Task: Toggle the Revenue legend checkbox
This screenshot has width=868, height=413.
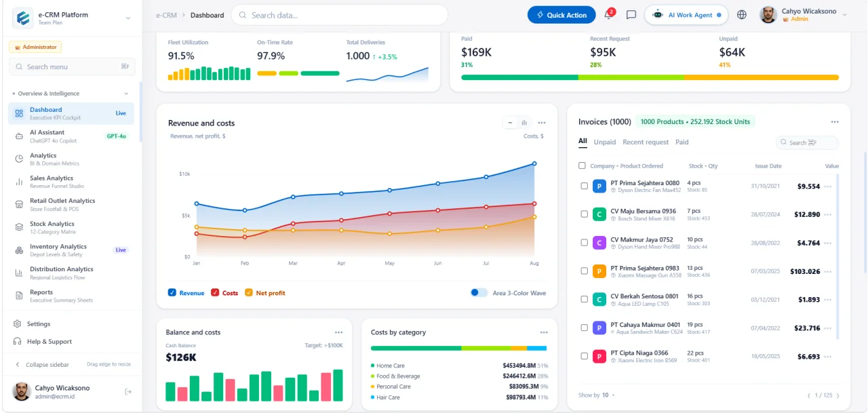Action: coord(172,293)
